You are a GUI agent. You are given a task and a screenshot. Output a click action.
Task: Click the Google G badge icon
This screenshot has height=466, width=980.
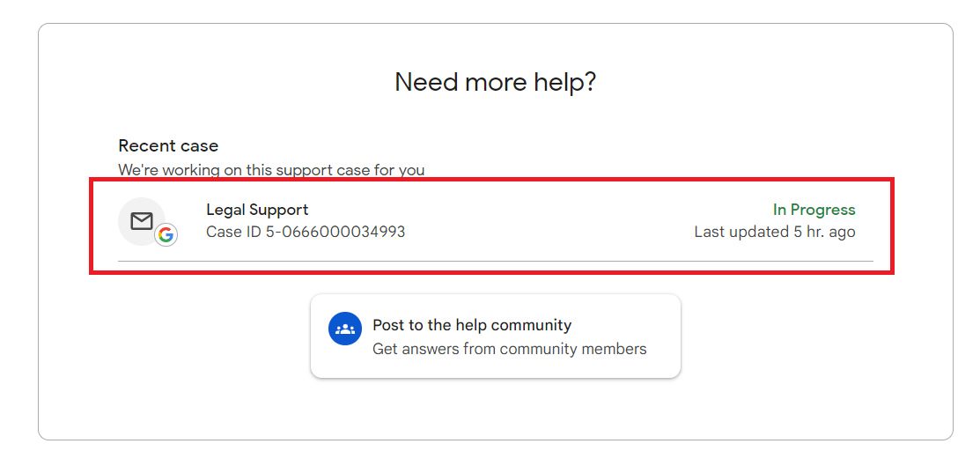pos(166,235)
